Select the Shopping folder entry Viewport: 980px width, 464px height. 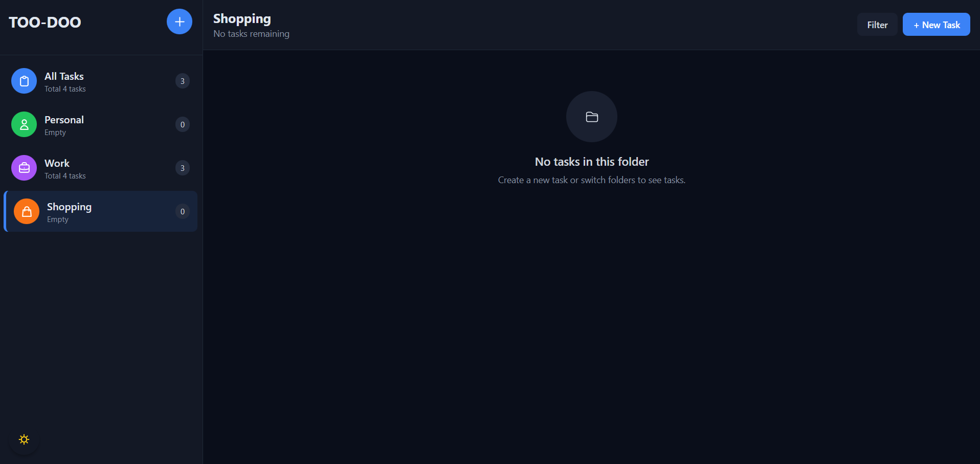pyautogui.click(x=101, y=211)
